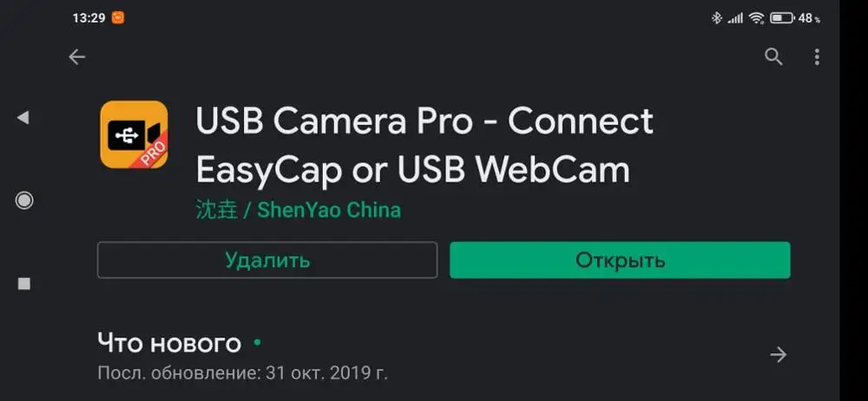Screen dimensions: 868x401
Task: Expand the Что нового section arrow
Action: (779, 354)
